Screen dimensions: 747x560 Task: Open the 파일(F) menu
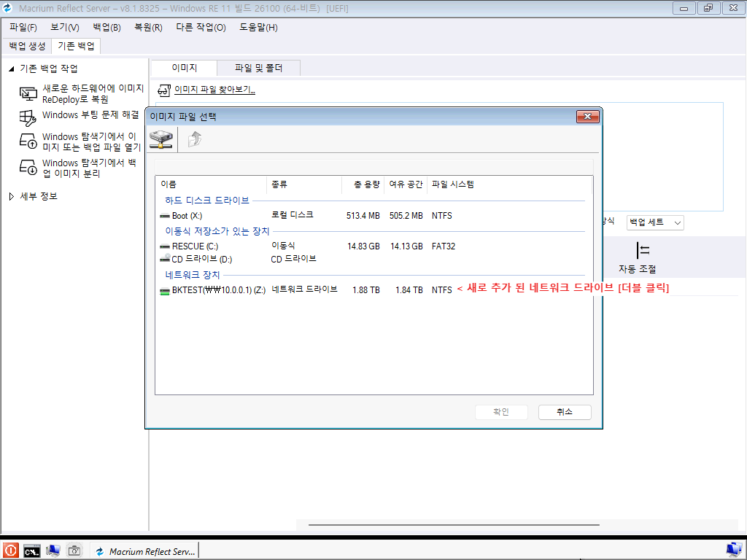(23, 27)
